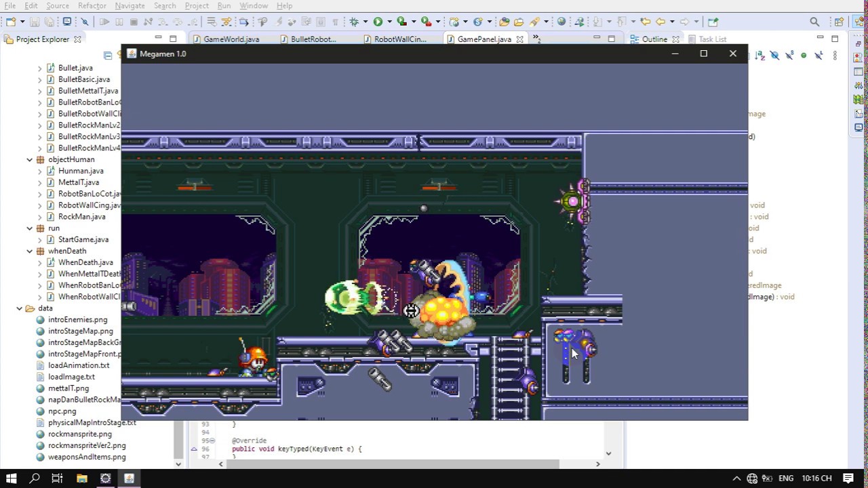
Task: Show hidden editor tabs list
Action: (536, 39)
